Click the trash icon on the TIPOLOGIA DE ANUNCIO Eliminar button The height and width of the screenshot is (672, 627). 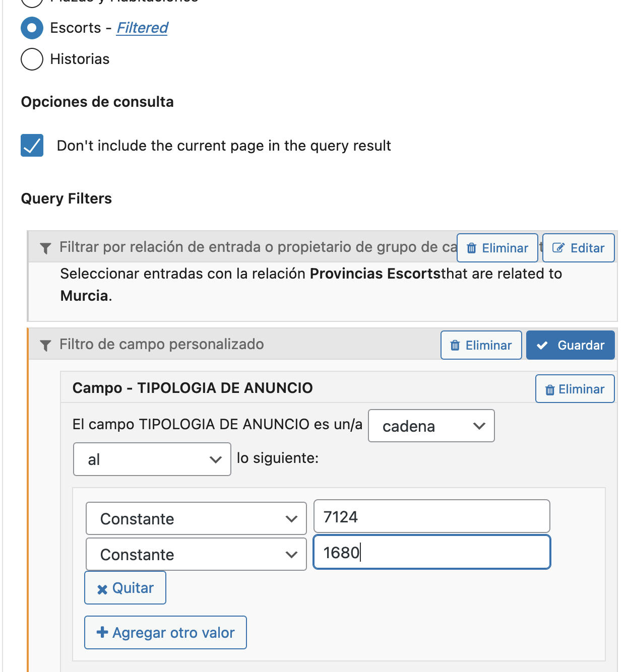click(x=550, y=390)
